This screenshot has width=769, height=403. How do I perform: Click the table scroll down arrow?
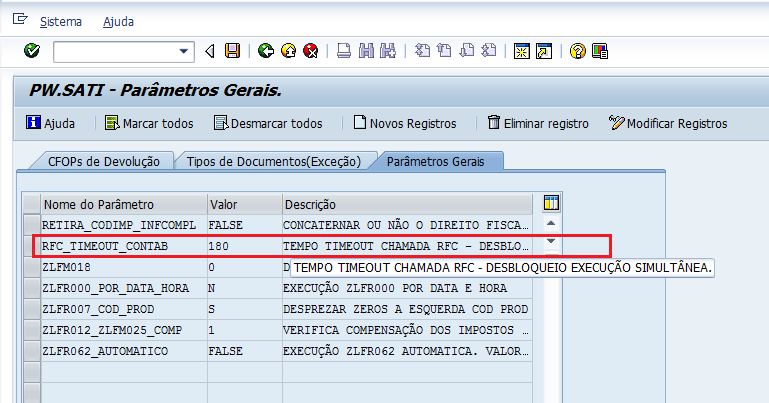551,241
